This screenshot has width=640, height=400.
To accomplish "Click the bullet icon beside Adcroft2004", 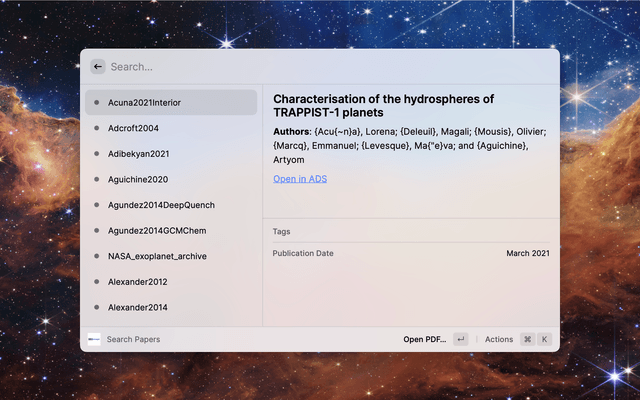I will click(96, 128).
